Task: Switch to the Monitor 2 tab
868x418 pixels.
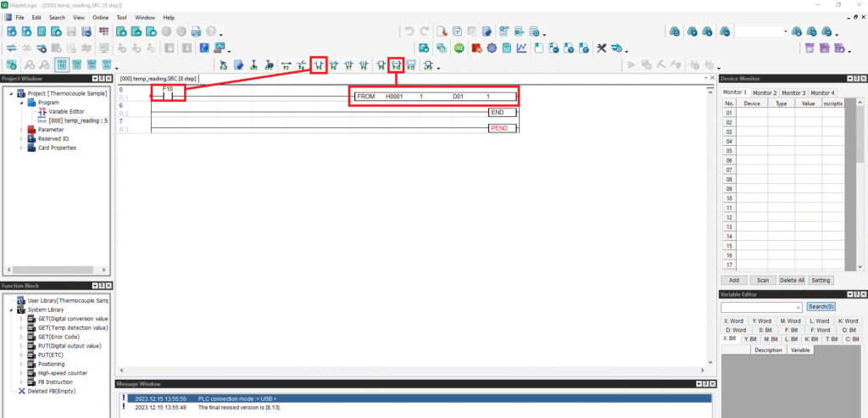Action: click(x=764, y=93)
